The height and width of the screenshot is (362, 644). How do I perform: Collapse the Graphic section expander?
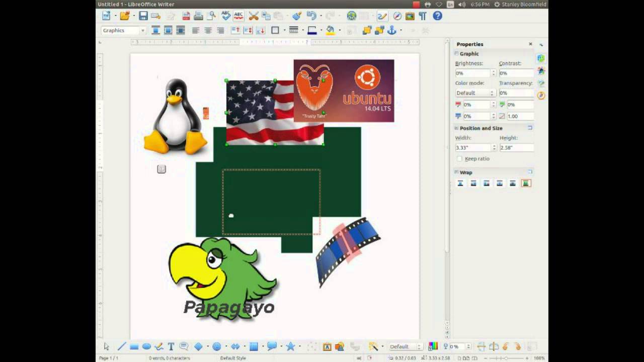[457, 53]
